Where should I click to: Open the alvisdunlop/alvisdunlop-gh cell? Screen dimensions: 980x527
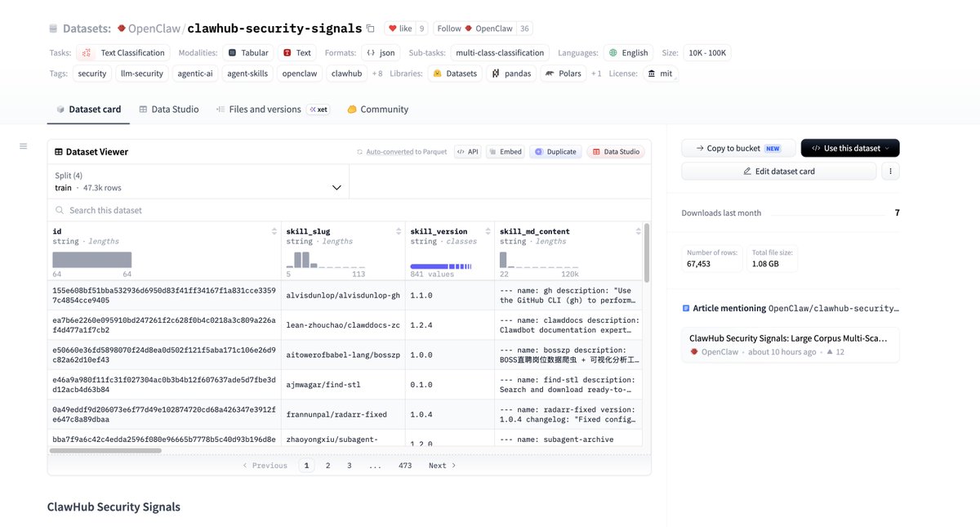point(343,295)
